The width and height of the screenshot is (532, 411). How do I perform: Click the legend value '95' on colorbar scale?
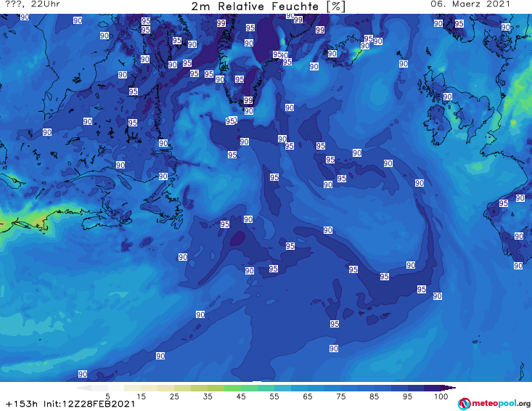tap(407, 396)
